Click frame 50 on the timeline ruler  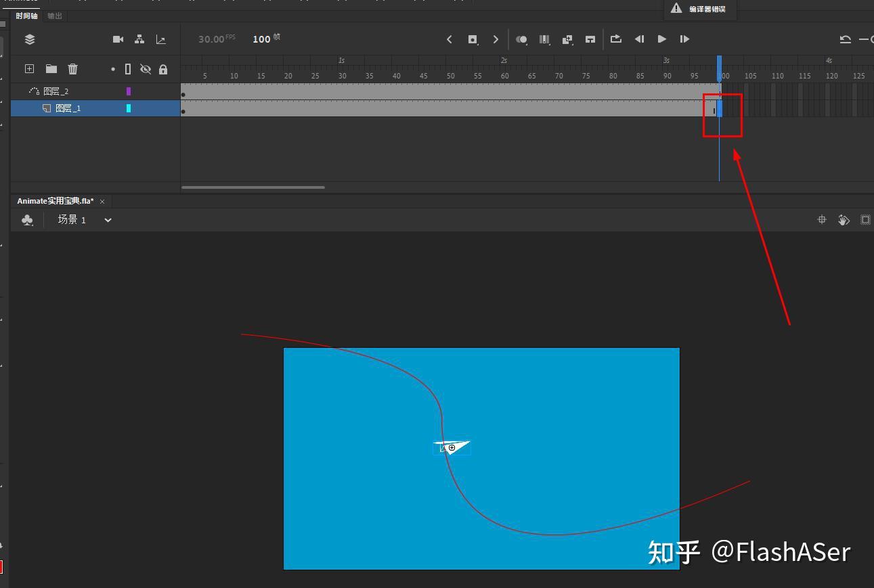(450, 76)
